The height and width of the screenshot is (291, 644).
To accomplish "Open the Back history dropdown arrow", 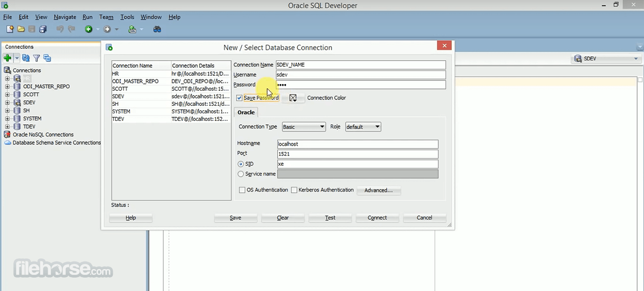I will [x=98, y=30].
